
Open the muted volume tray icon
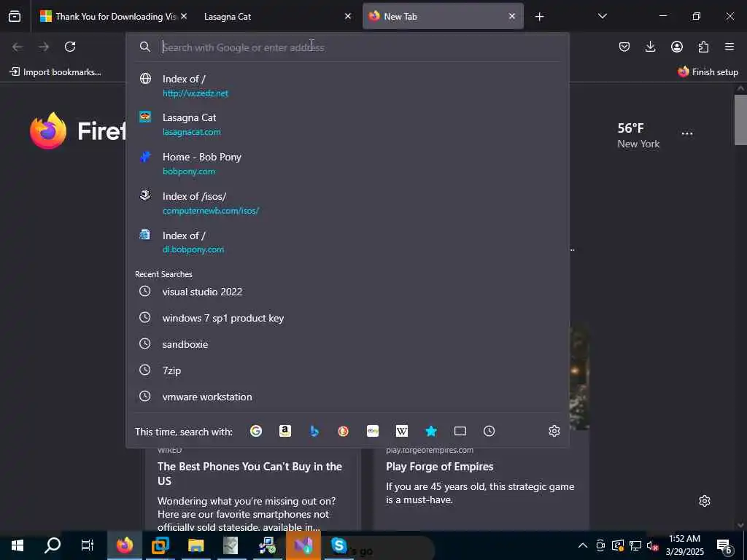point(652,545)
